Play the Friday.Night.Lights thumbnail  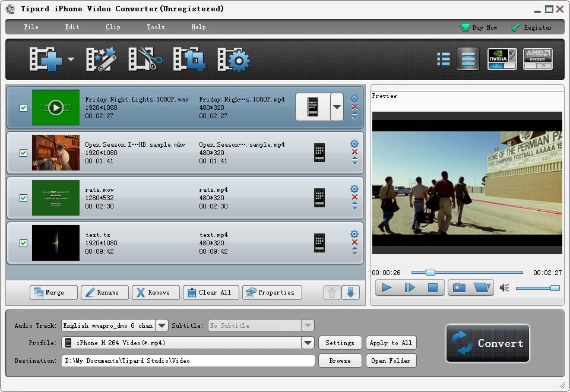coord(56,108)
